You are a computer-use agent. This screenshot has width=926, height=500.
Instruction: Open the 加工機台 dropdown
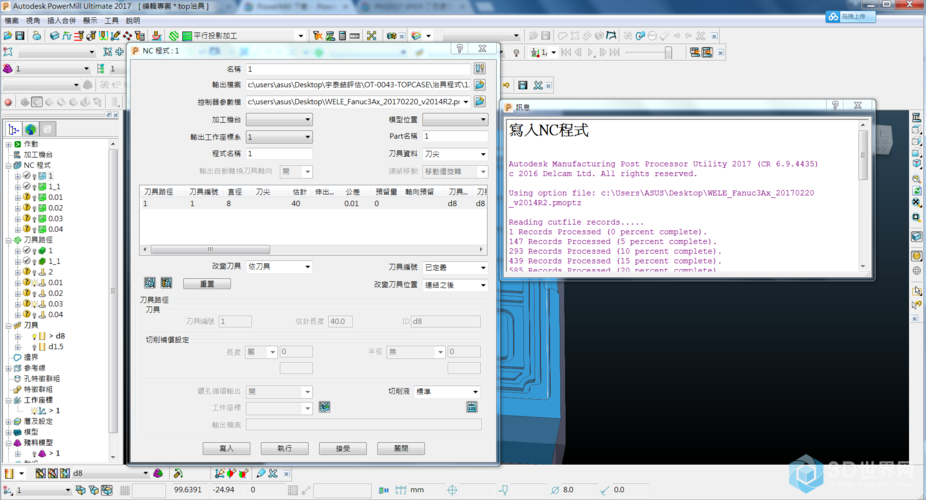279,119
